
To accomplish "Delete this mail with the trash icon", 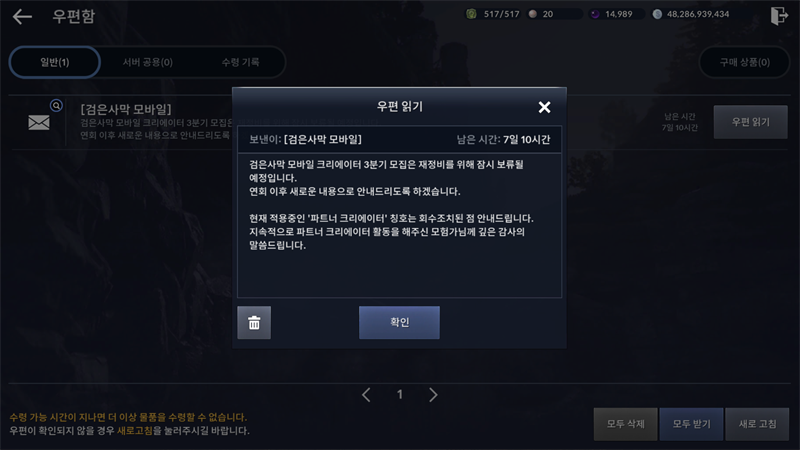I will [x=254, y=322].
